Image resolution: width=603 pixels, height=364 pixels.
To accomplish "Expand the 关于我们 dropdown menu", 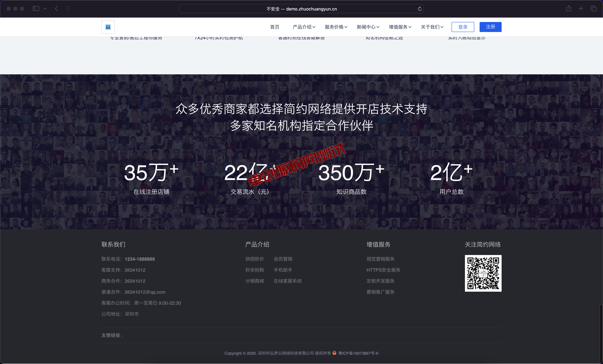I will point(432,27).
